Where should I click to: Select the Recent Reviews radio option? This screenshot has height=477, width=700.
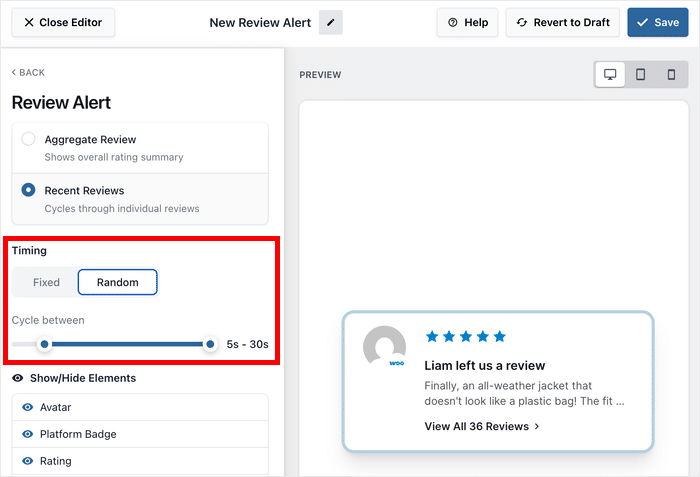coord(29,190)
